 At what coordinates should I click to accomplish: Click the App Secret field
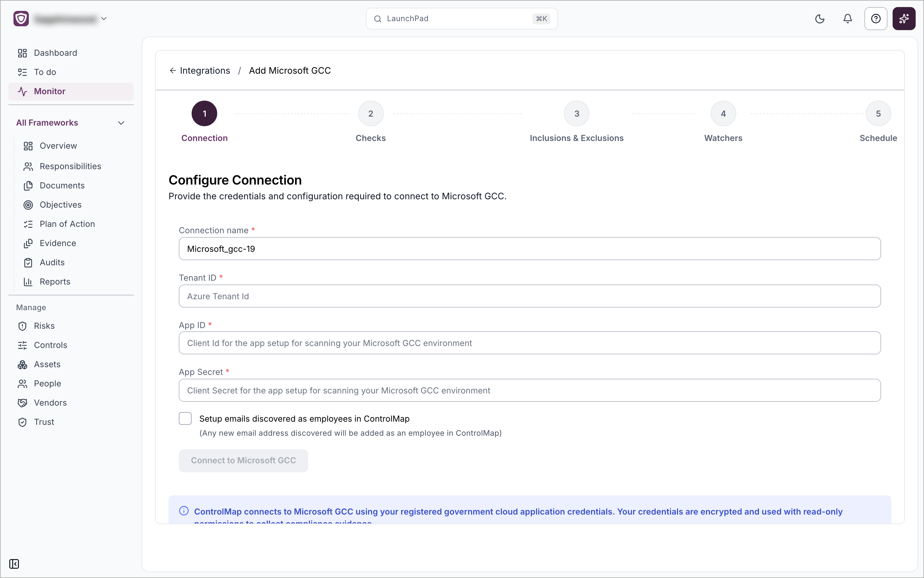[x=530, y=390]
